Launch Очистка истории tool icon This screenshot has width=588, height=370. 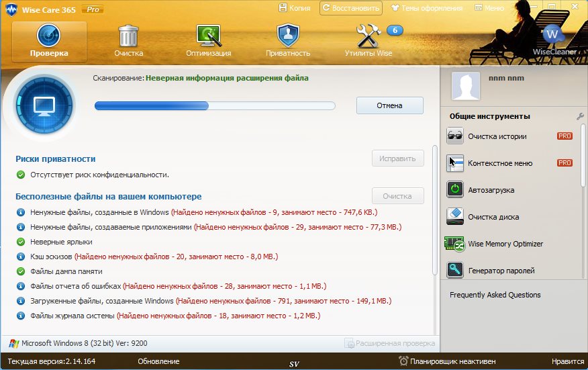pyautogui.click(x=455, y=136)
